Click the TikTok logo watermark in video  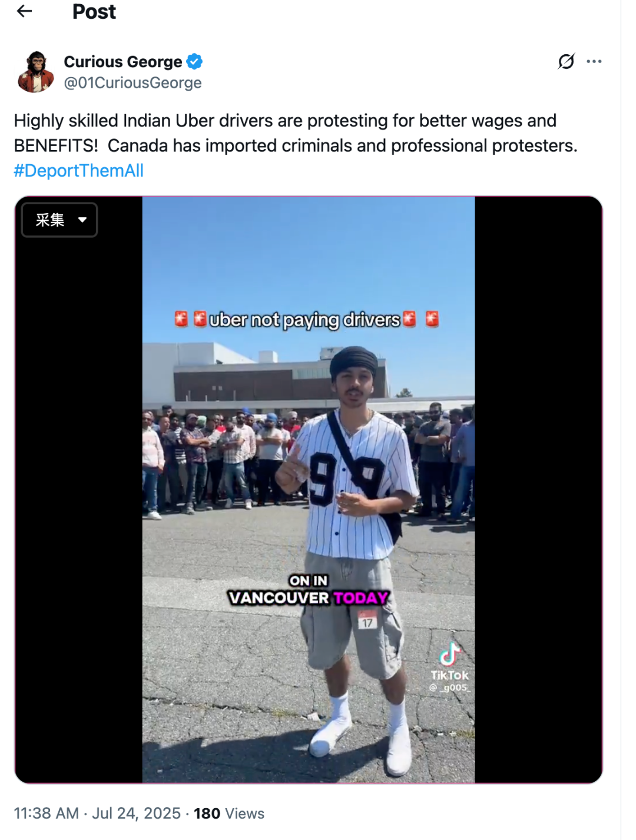(450, 655)
